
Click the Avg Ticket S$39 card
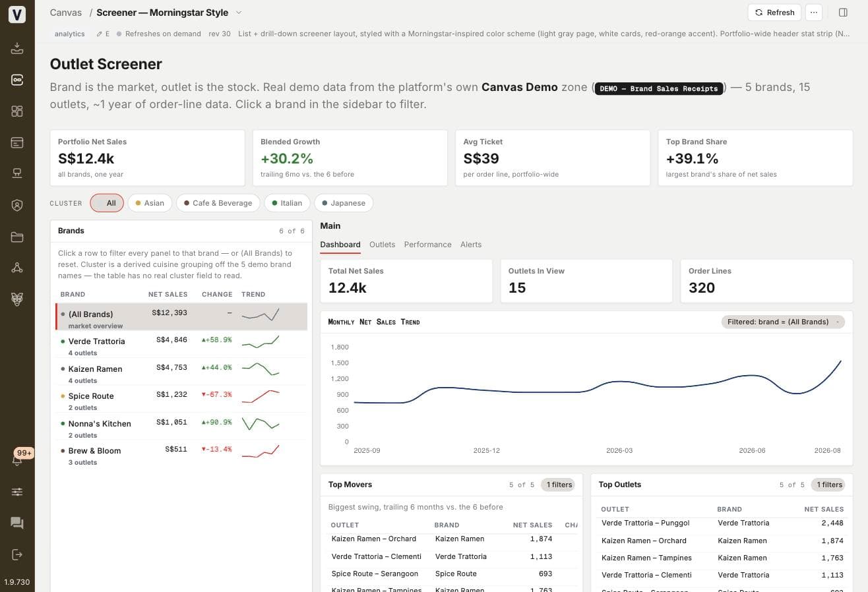pos(553,158)
